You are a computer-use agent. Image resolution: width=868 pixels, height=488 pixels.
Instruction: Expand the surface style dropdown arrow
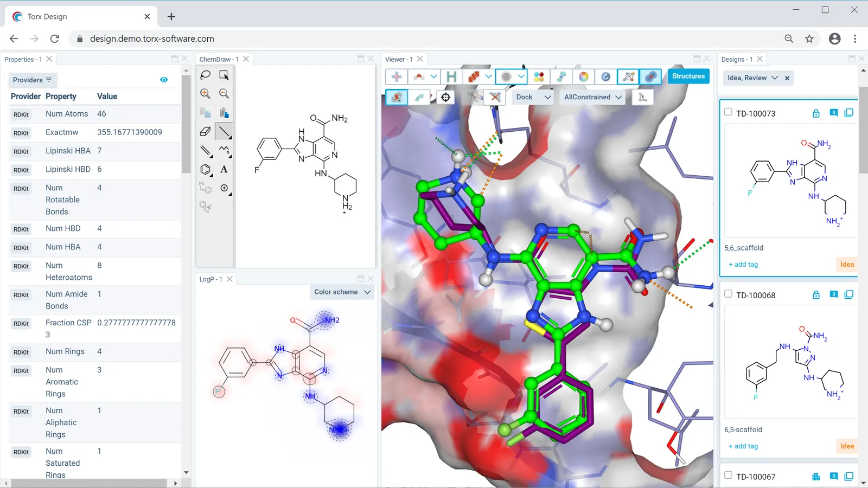pos(521,76)
